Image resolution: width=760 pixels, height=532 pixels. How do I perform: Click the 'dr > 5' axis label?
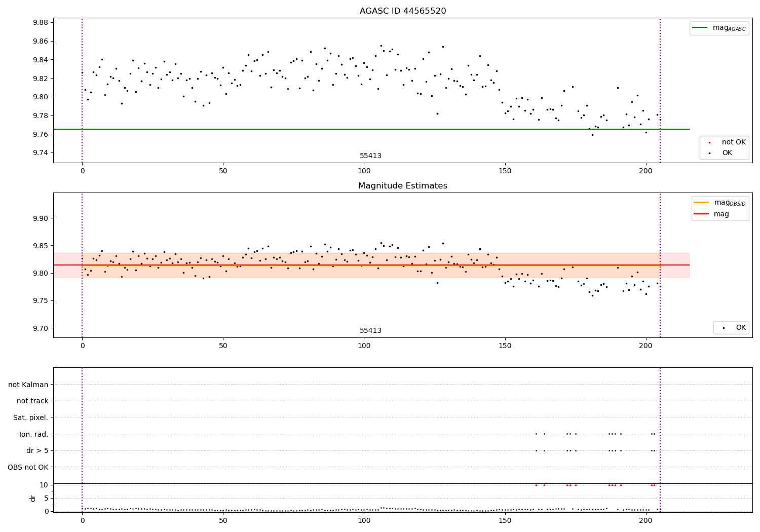tap(37, 451)
